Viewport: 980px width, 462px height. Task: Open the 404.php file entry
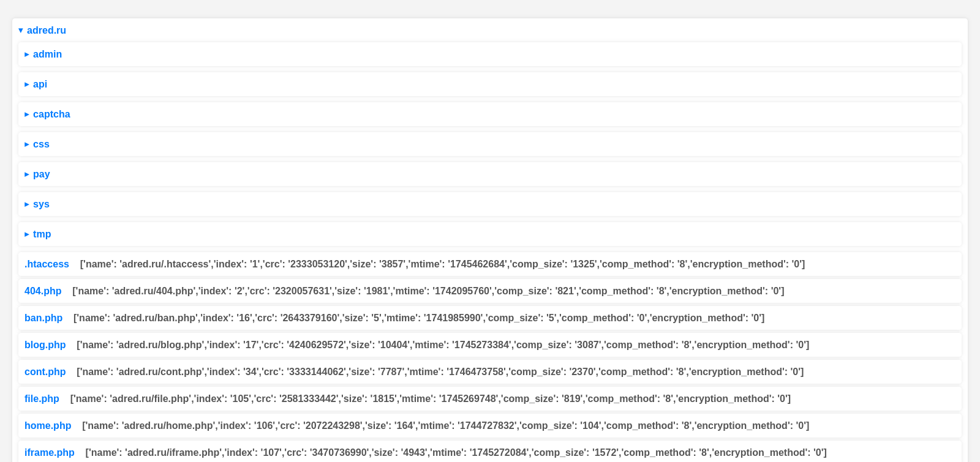pos(43,291)
